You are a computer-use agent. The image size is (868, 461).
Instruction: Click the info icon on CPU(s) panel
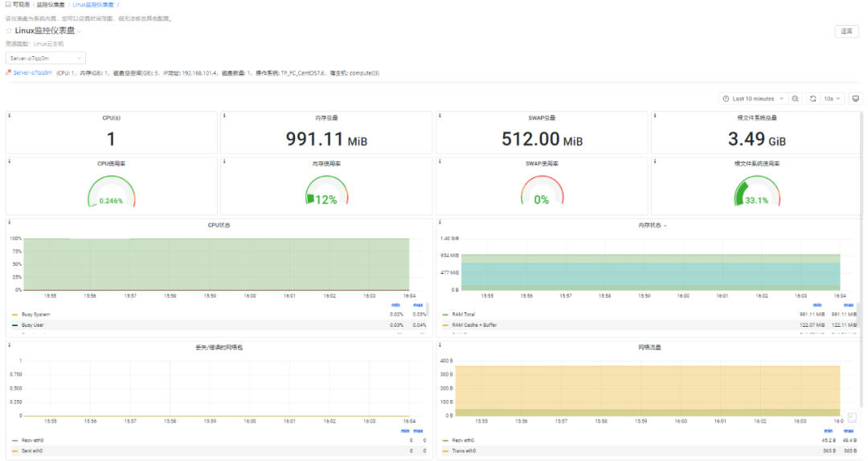click(x=10, y=116)
